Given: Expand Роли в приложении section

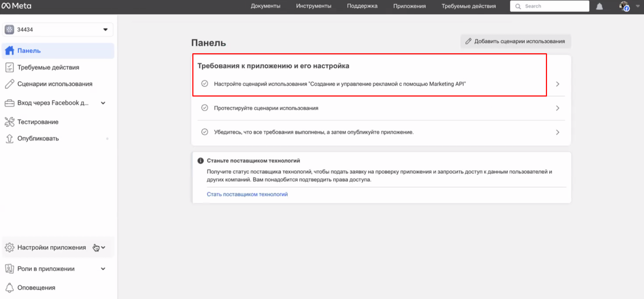Looking at the screenshot, I should [103, 269].
